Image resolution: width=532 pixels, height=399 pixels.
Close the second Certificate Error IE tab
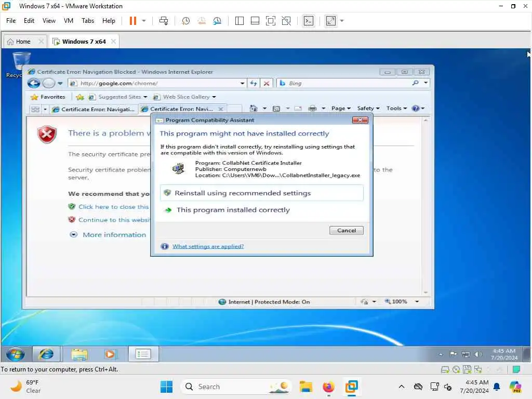[x=220, y=109]
